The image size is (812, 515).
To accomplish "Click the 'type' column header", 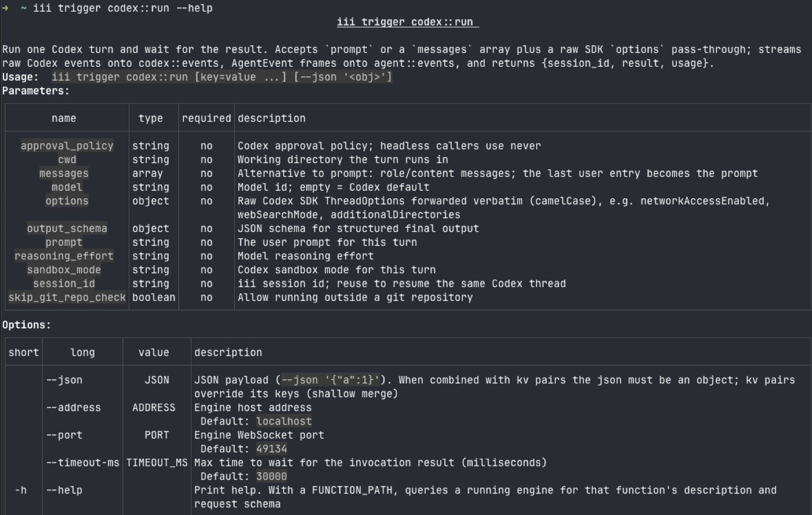I will (x=151, y=118).
